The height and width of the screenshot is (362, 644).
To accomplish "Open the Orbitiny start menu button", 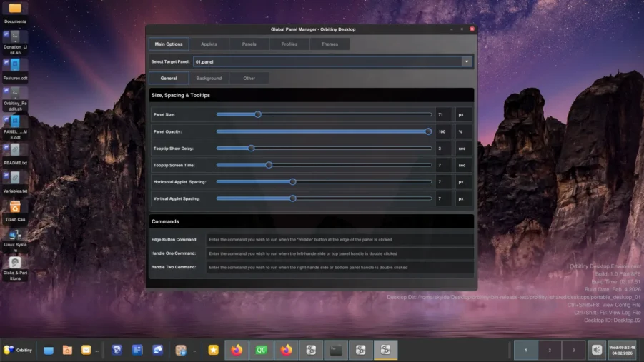I will point(18,350).
